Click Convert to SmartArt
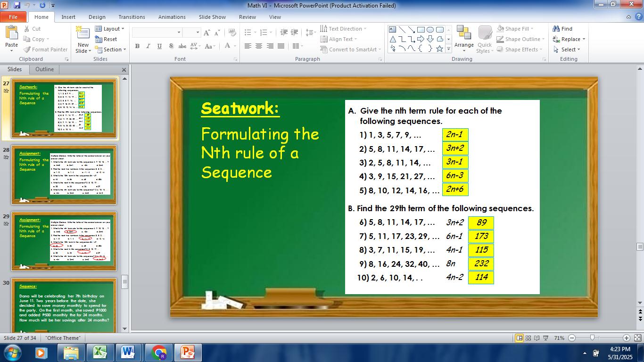 (x=351, y=49)
